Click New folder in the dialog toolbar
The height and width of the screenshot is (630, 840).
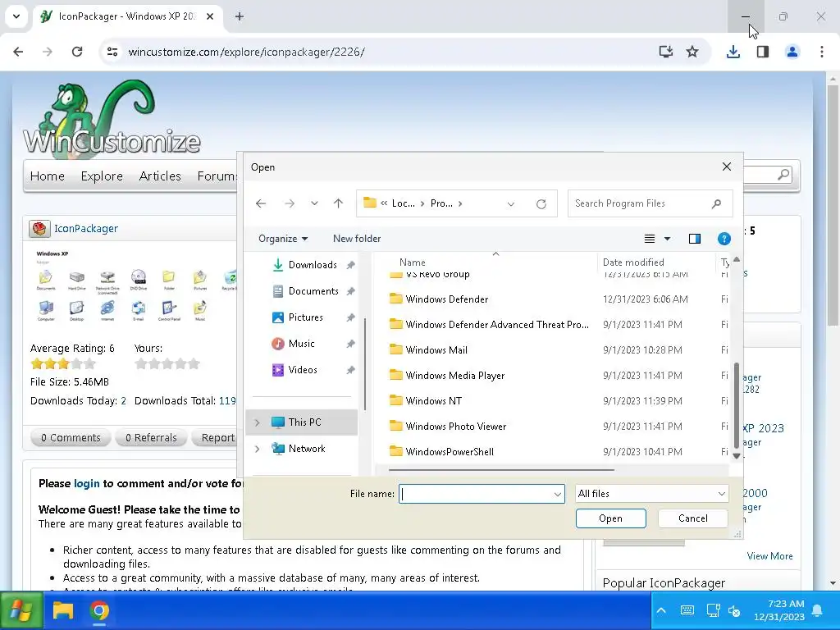(357, 239)
